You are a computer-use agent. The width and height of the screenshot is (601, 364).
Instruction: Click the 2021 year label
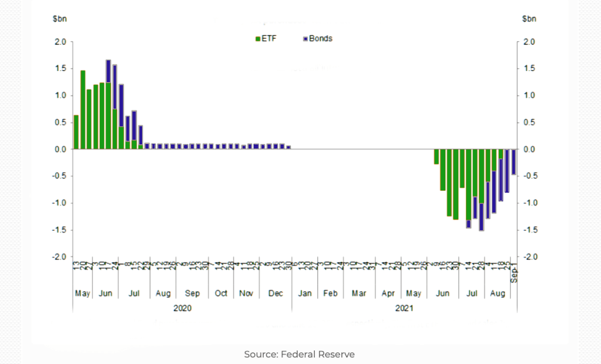tap(404, 307)
